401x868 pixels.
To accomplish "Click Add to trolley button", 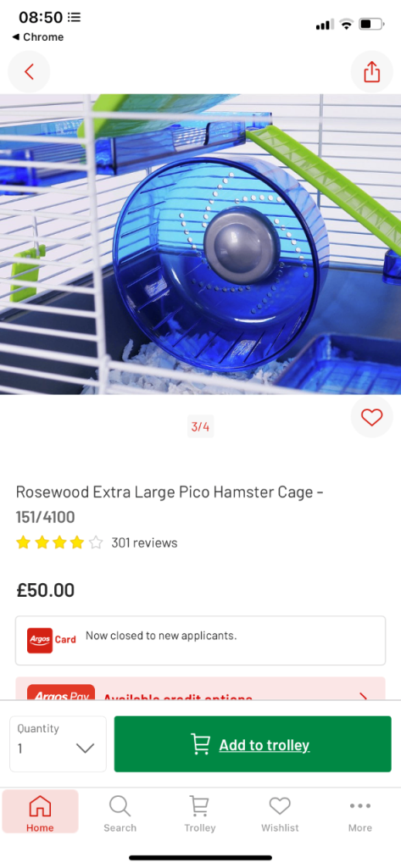I will coord(253,744).
